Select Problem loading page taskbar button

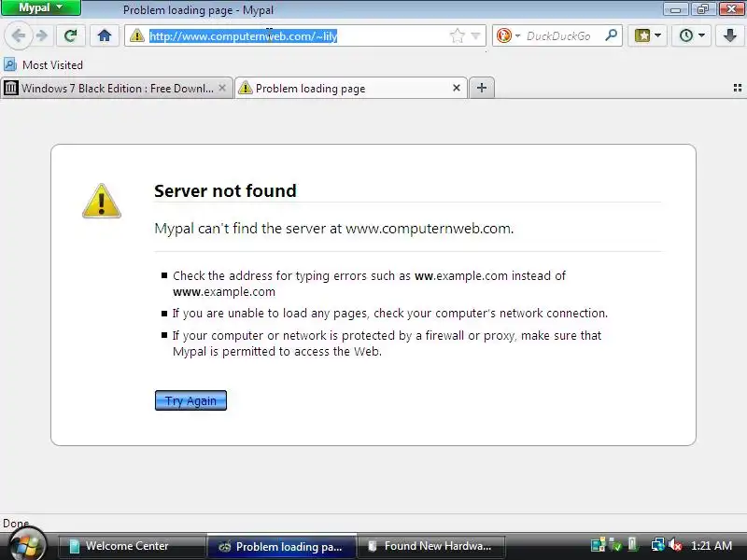point(282,546)
